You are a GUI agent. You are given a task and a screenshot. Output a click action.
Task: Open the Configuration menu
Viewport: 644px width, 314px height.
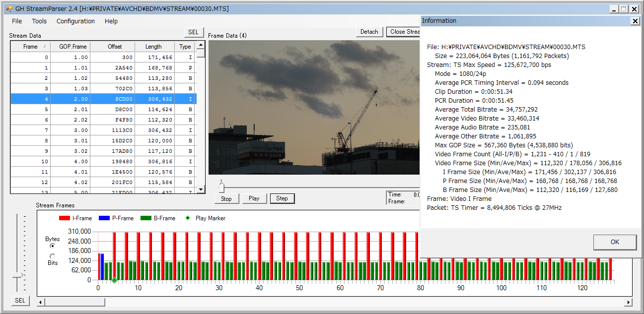click(x=75, y=21)
